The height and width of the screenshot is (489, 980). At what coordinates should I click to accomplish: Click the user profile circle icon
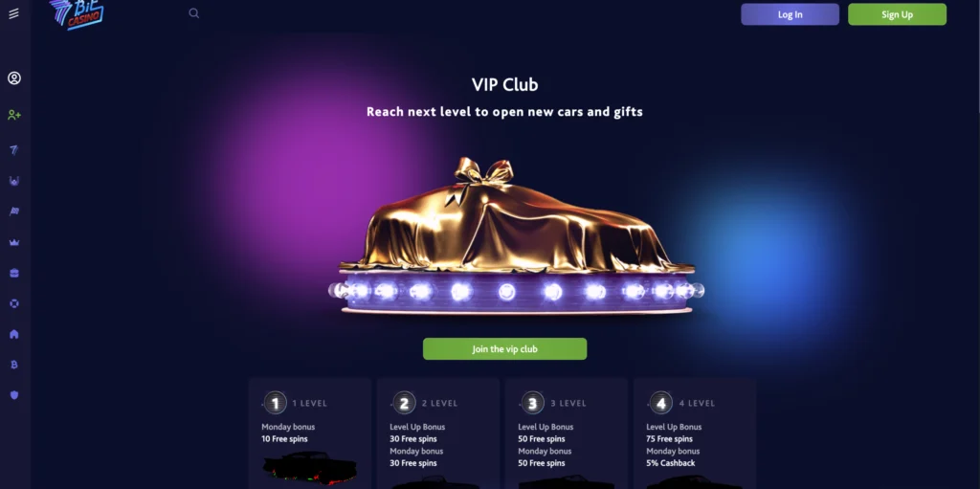[x=14, y=78]
